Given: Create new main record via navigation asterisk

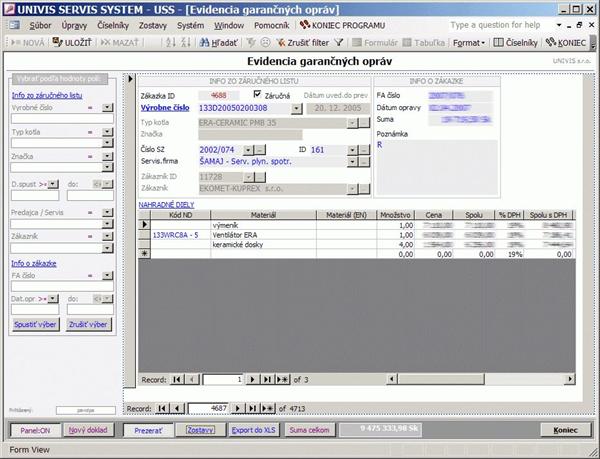Looking at the screenshot, I should tap(267, 409).
